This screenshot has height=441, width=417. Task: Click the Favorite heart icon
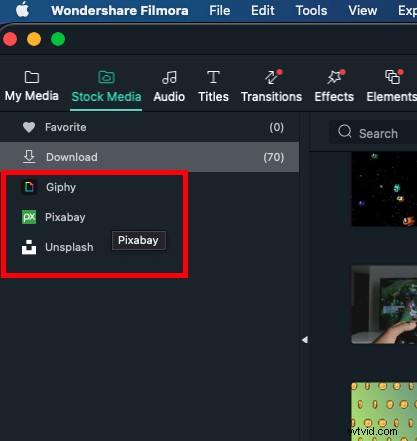click(29, 127)
